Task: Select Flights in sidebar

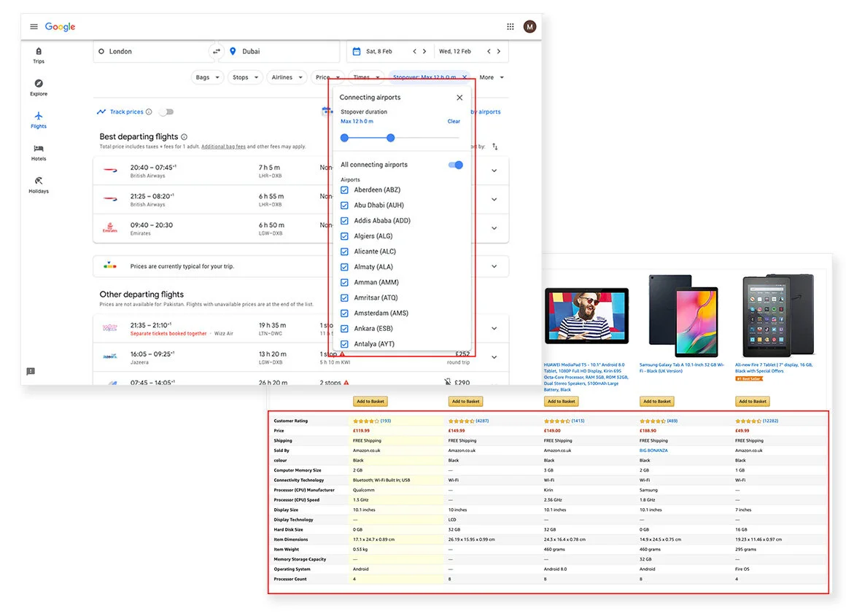Action: click(x=39, y=120)
